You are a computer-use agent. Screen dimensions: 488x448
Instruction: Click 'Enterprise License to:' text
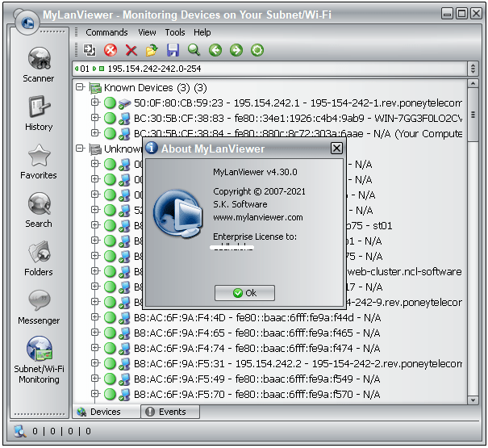tap(255, 237)
